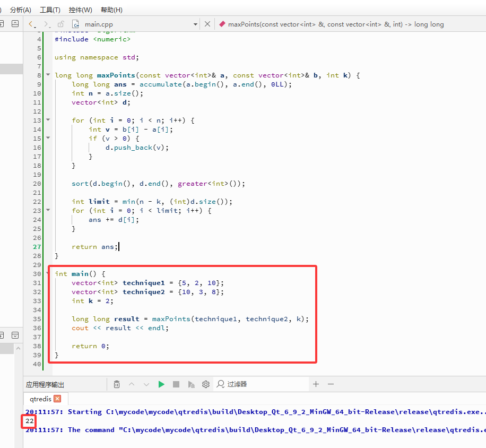Go back to previous editor location
This screenshot has width=486, height=448.
click(x=32, y=24)
